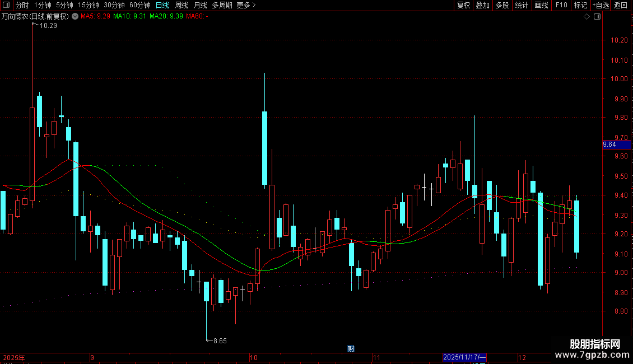Open indicator dropdown next to 万向德农 title

click(x=75, y=16)
